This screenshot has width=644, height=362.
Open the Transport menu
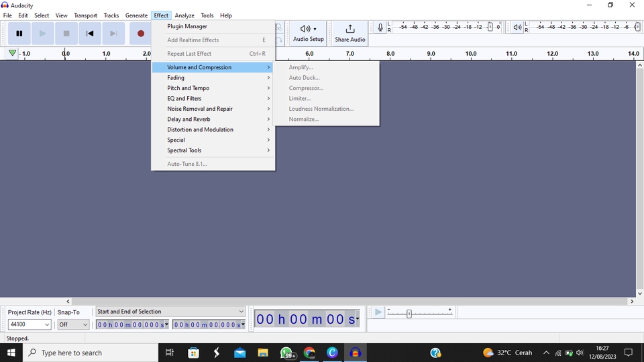85,15
